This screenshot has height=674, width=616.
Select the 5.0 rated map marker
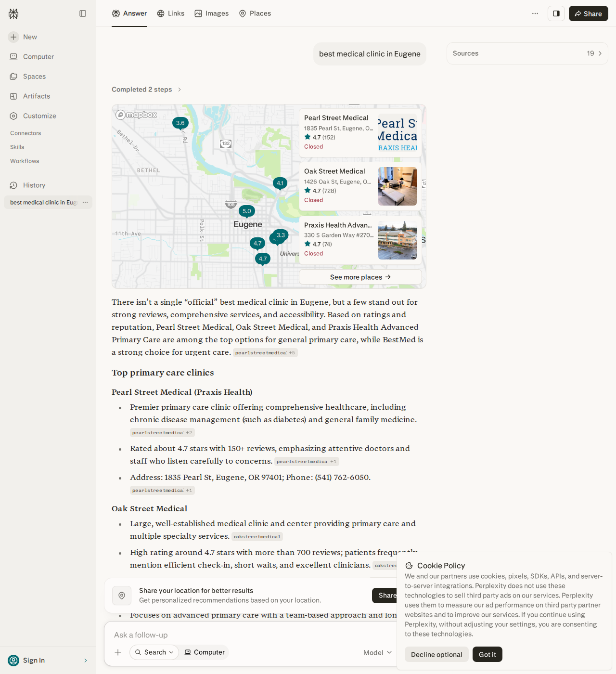247,211
